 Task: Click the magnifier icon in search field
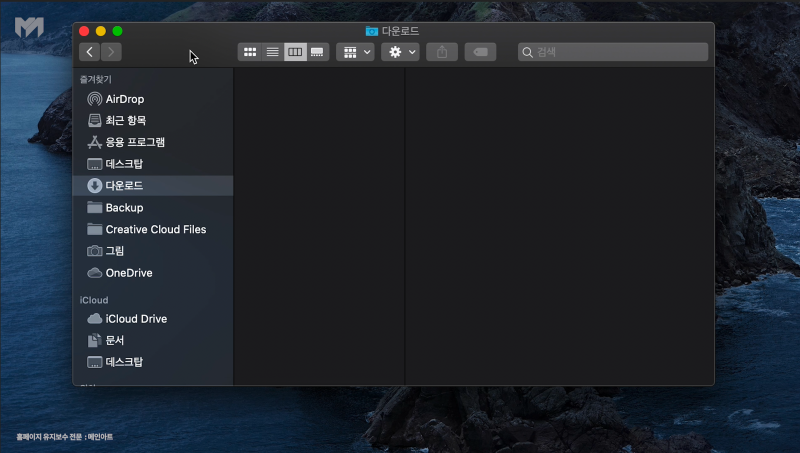click(x=528, y=52)
